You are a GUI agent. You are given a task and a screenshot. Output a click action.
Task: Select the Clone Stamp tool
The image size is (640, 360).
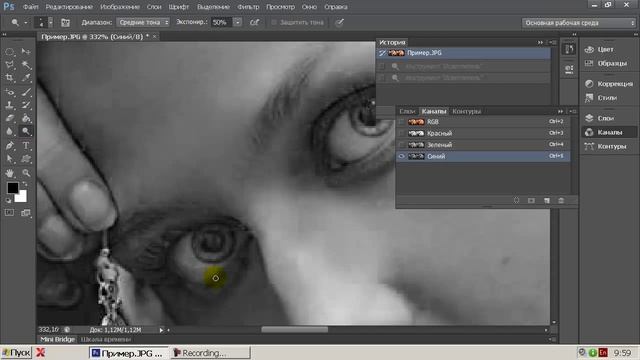click(10, 105)
